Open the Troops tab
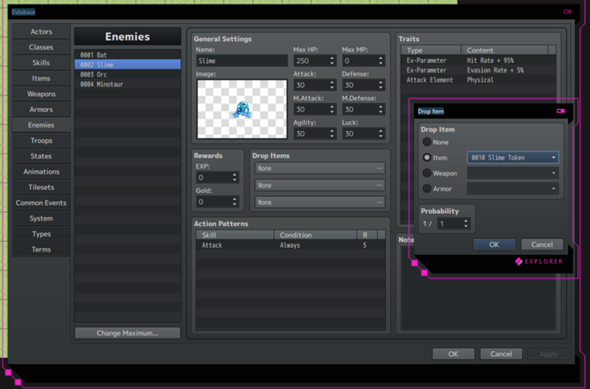 pyautogui.click(x=41, y=140)
